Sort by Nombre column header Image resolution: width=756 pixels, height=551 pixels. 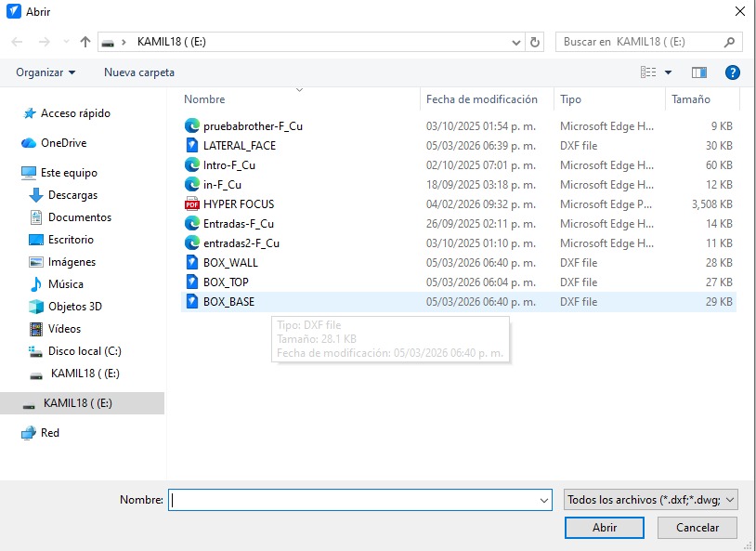point(204,98)
